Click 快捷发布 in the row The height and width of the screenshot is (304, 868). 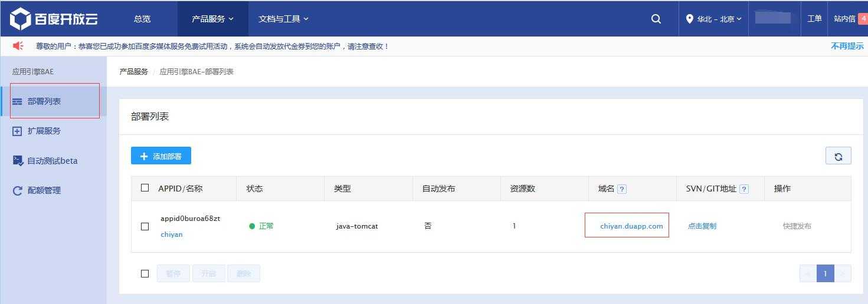click(x=797, y=226)
